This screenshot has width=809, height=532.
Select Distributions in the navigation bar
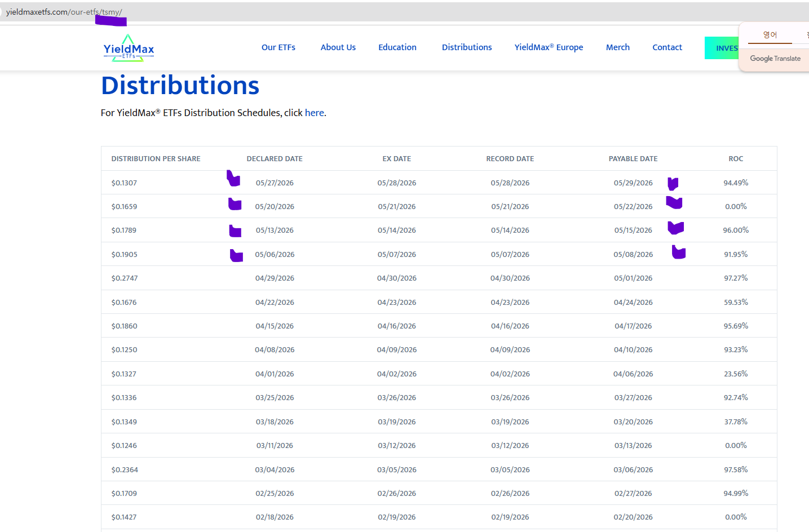click(467, 47)
